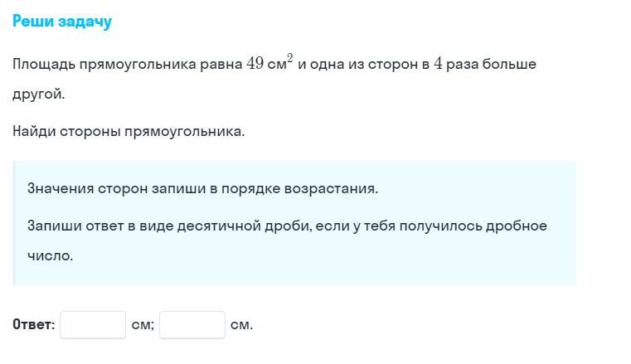631x364 pixels.
Task: Click the number 4 in the problem text
Action: click(x=438, y=64)
